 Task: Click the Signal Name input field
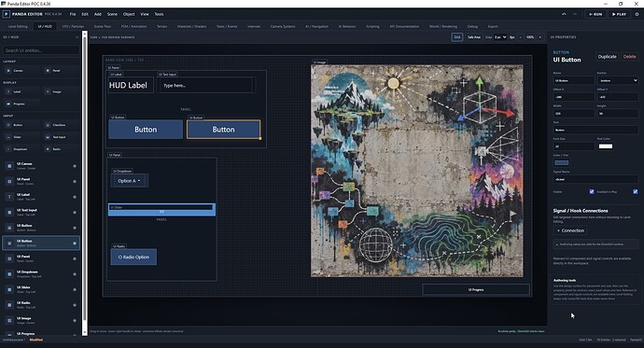pos(595,179)
